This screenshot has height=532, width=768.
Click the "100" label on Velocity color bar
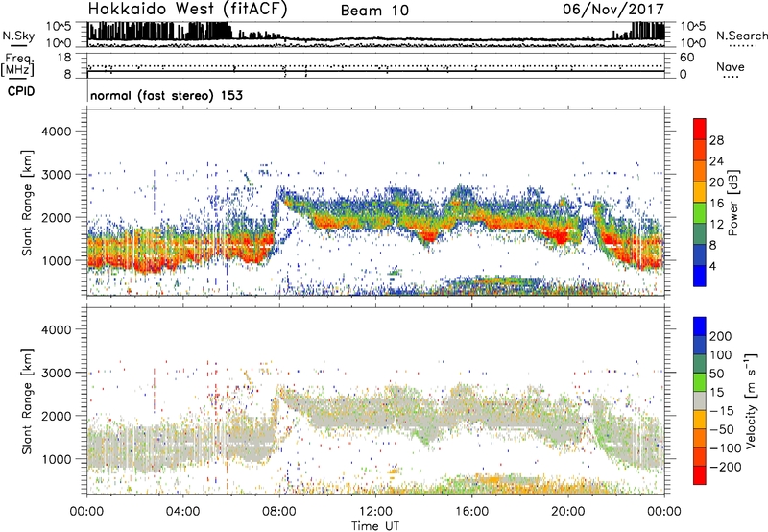(x=721, y=355)
